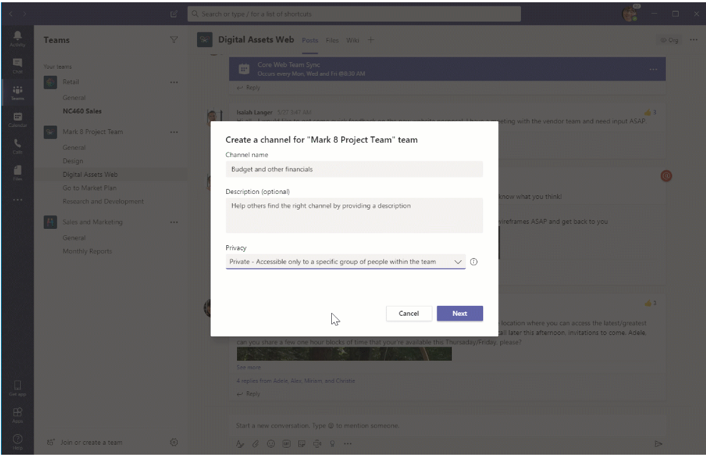Click the Description text box
The image size is (706, 456).
coord(354,214)
